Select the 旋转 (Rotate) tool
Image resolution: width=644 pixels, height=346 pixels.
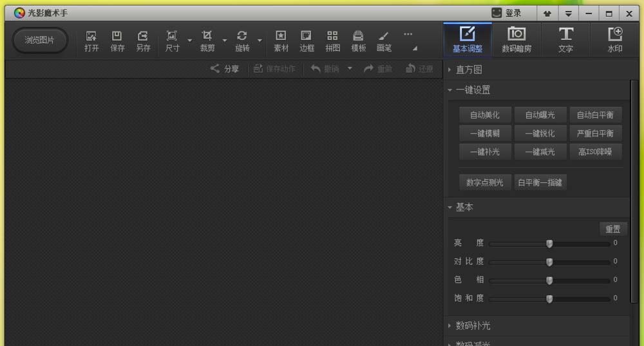click(242, 41)
